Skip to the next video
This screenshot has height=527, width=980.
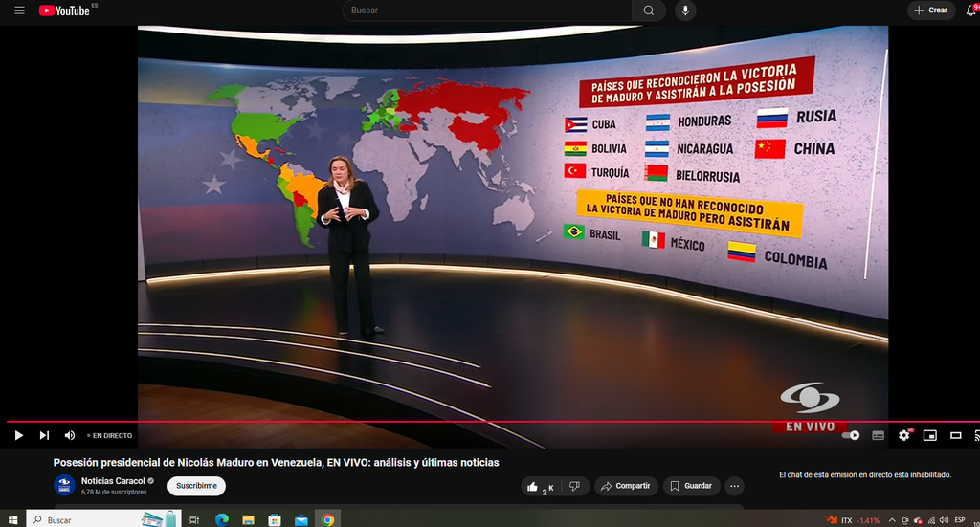coord(44,435)
